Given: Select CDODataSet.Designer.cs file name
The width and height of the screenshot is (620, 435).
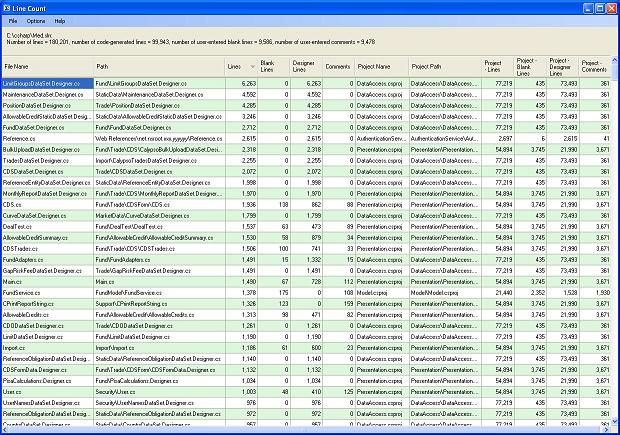Looking at the screenshot, I should pyautogui.click(x=33, y=326).
